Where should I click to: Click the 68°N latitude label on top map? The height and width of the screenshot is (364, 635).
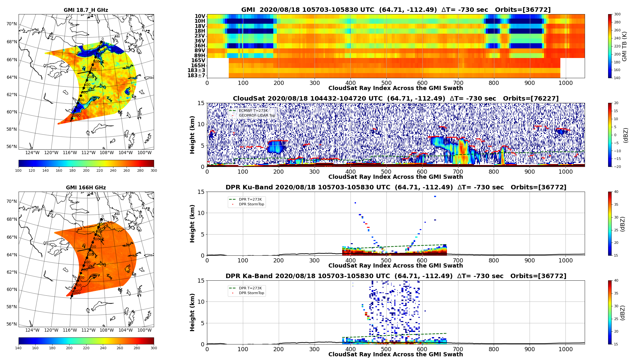coord(12,42)
